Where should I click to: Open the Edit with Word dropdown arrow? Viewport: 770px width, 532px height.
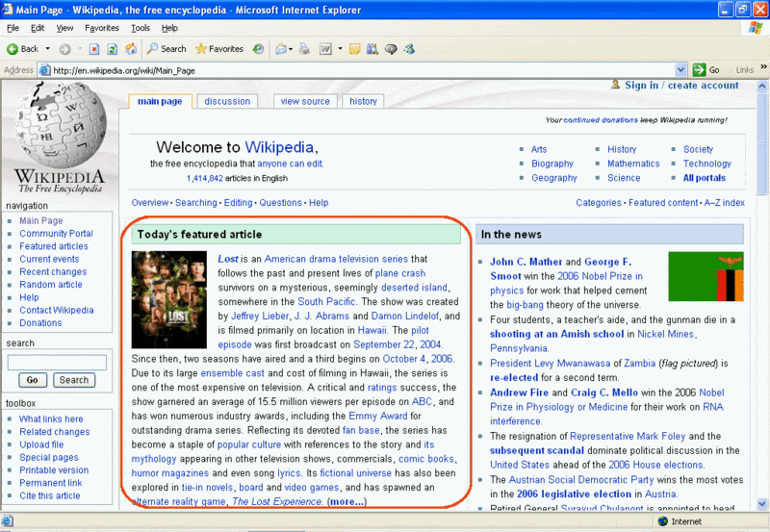[340, 49]
